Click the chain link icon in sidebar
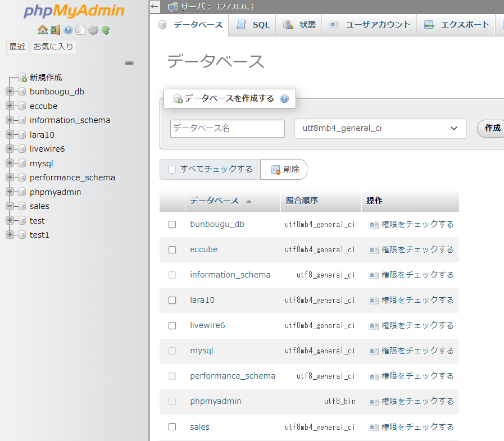 click(x=129, y=63)
